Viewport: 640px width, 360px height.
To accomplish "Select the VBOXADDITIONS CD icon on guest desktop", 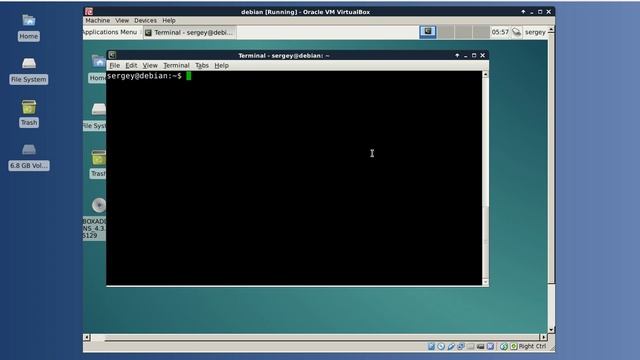I will (98, 205).
